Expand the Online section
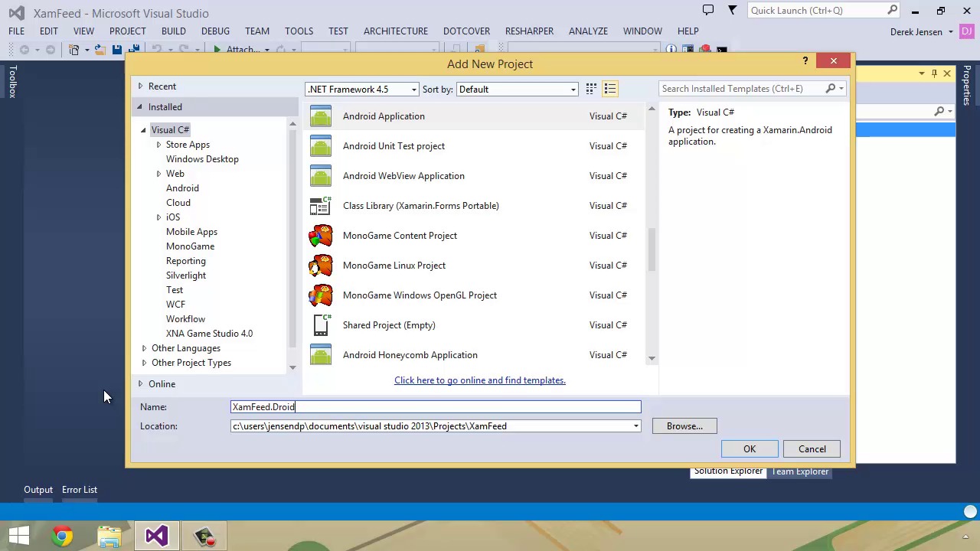The image size is (980, 551). coord(140,384)
